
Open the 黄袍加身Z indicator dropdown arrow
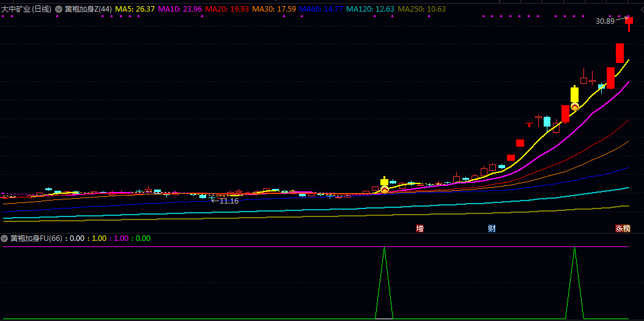point(59,9)
